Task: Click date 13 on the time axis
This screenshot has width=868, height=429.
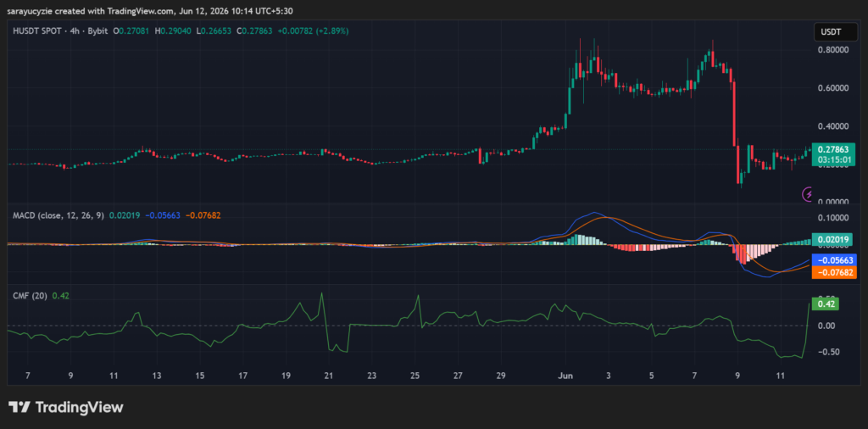Action: pyautogui.click(x=156, y=376)
